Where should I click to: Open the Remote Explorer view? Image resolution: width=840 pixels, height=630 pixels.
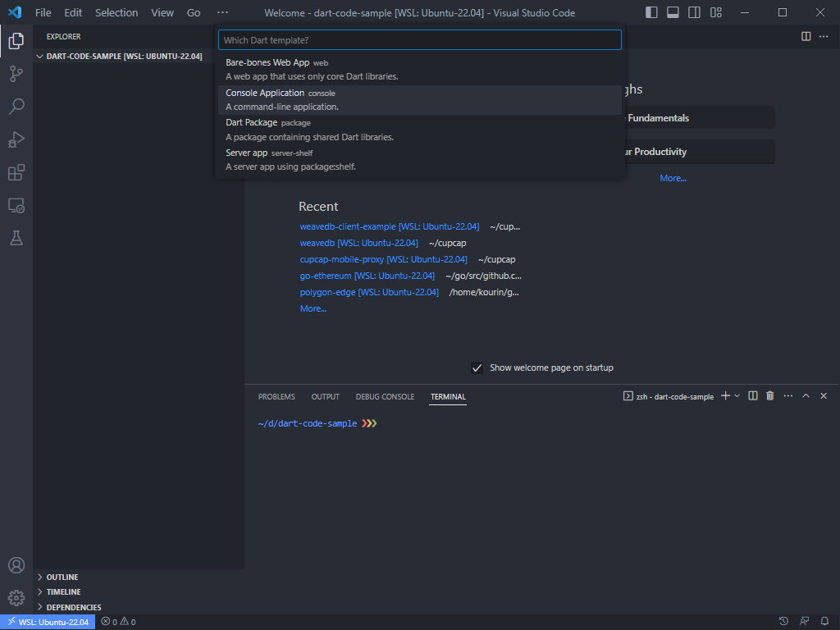[x=16, y=206]
